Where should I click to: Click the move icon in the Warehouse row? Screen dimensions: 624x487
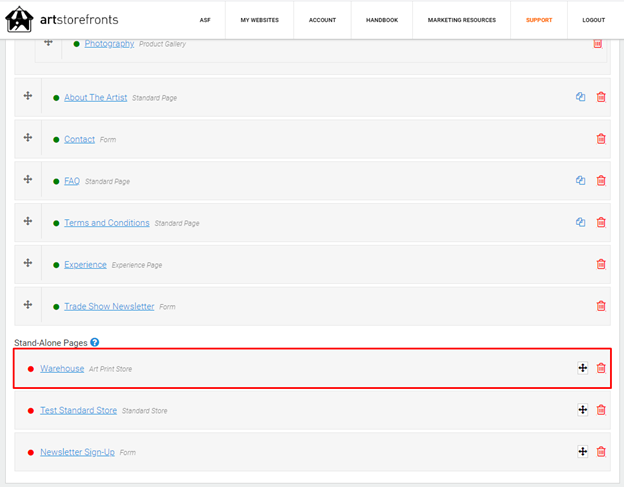582,368
